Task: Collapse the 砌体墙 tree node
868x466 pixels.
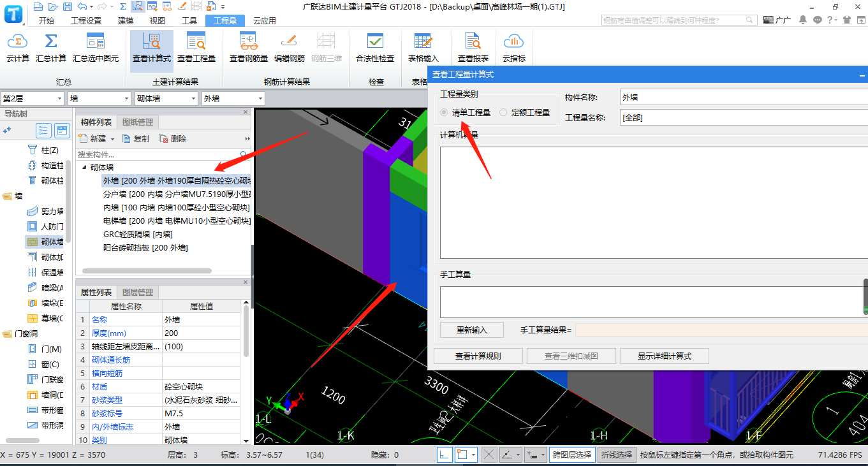Action: point(84,167)
